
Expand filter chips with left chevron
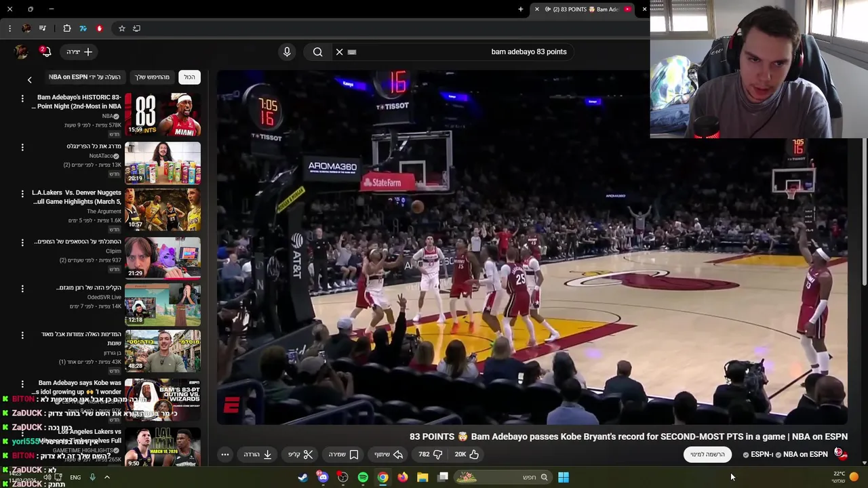click(x=29, y=80)
